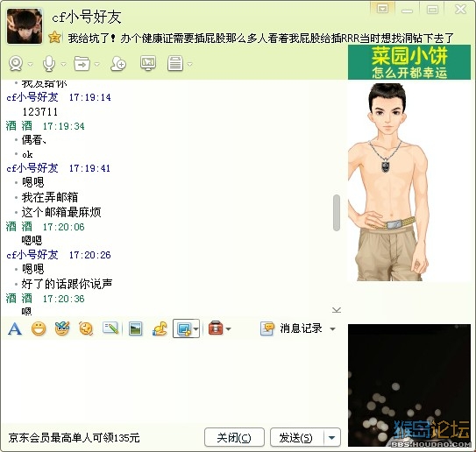Click the message 这个邮箱最麻烦
The image size is (476, 452).
[x=61, y=212]
